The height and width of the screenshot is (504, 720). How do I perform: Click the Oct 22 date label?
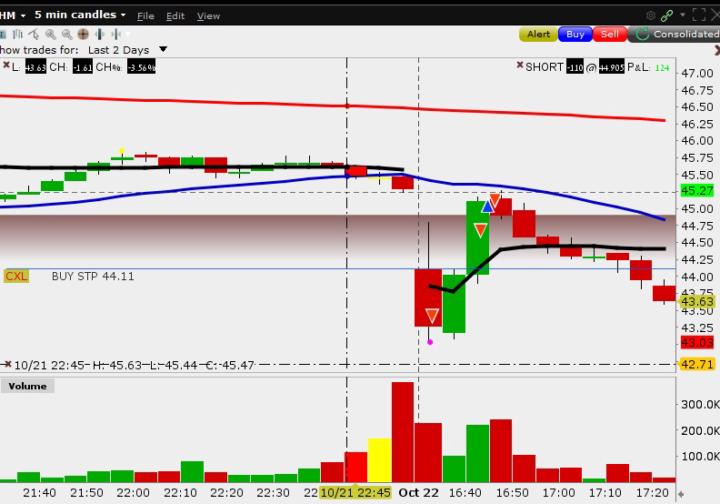[x=418, y=493]
